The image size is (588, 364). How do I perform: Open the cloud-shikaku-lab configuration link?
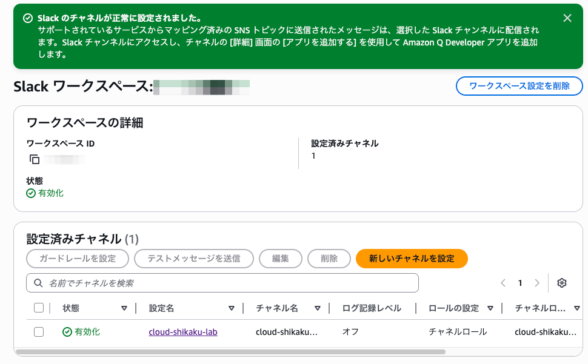(183, 332)
